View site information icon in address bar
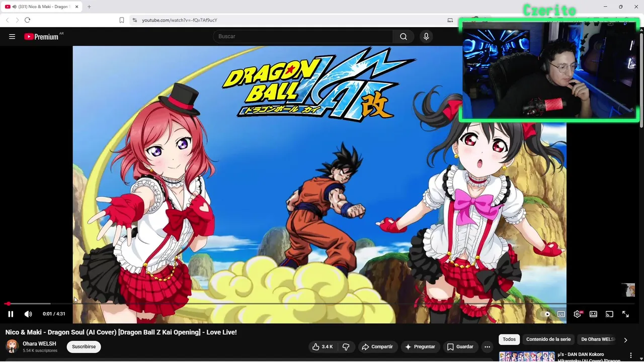The width and height of the screenshot is (644, 362). pyautogui.click(x=134, y=20)
